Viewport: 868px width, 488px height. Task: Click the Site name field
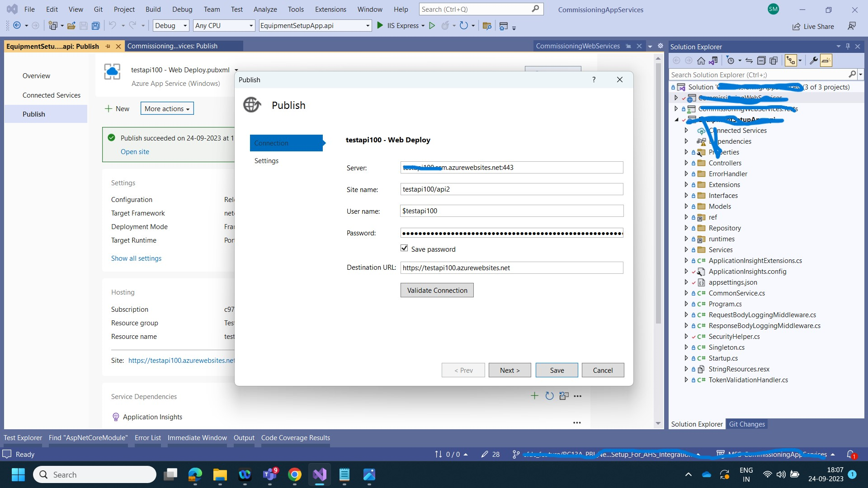[x=511, y=189]
